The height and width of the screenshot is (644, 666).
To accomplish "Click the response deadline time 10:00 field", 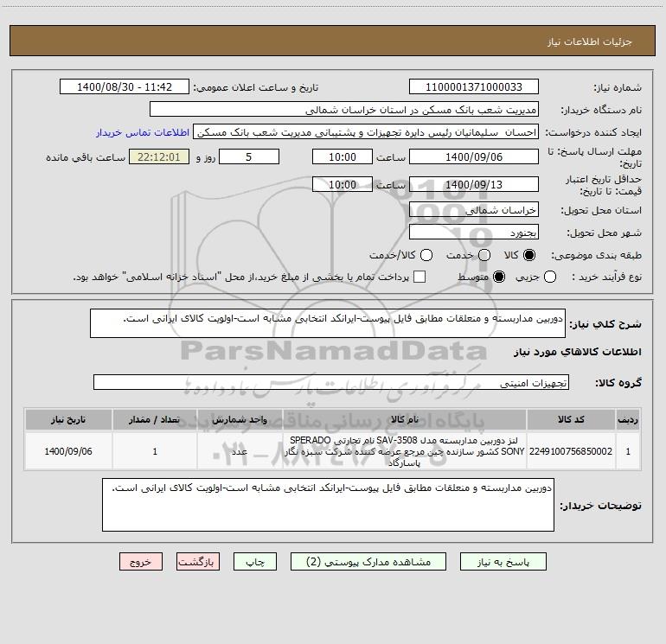I will (343, 157).
